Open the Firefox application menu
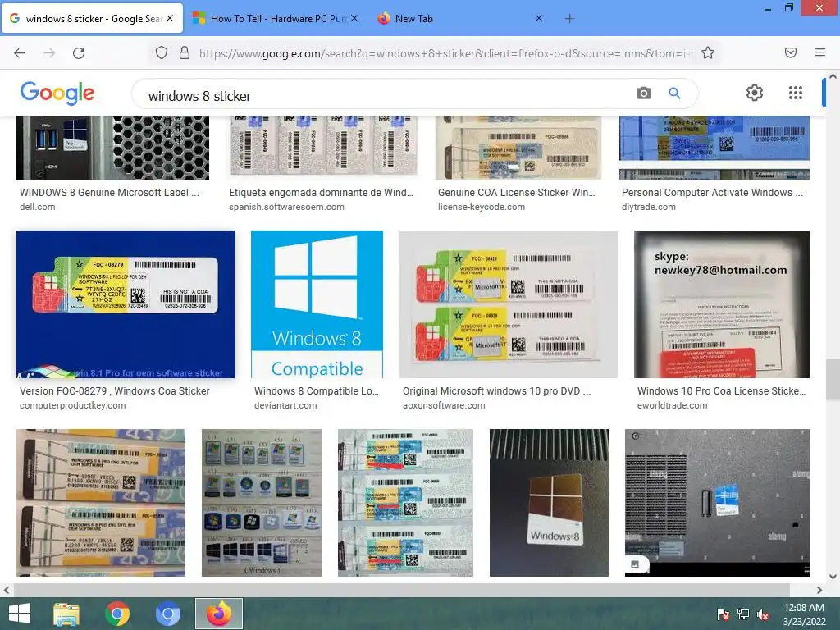Screen dimensions: 840x630 [x=819, y=52]
